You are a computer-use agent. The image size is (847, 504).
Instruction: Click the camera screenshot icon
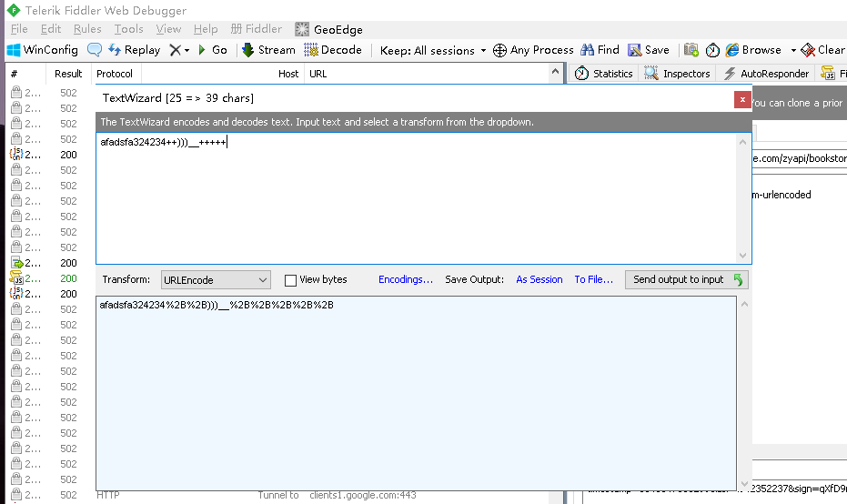691,50
